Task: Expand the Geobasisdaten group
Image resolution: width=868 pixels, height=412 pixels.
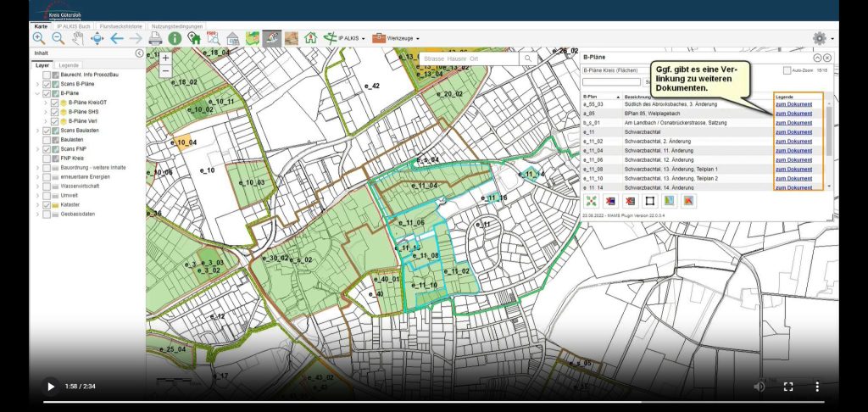Action: pos(37,214)
